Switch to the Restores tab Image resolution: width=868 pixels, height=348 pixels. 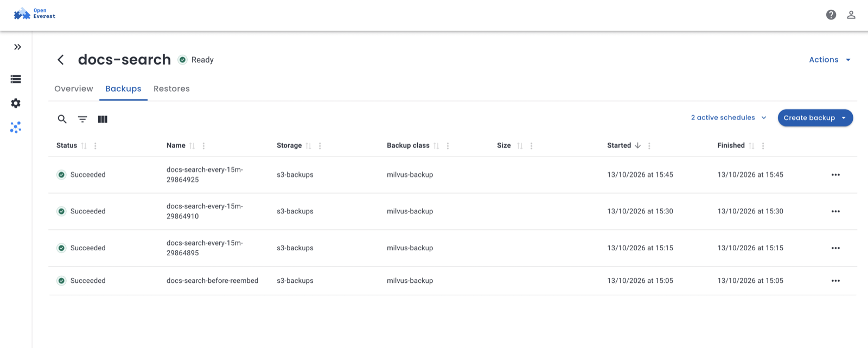[x=171, y=88]
